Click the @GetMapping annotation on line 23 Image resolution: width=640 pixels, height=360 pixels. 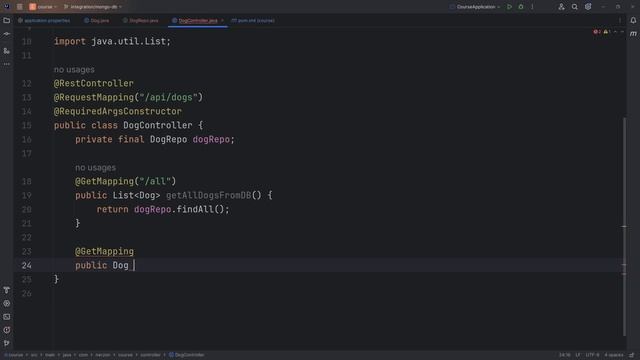104,251
